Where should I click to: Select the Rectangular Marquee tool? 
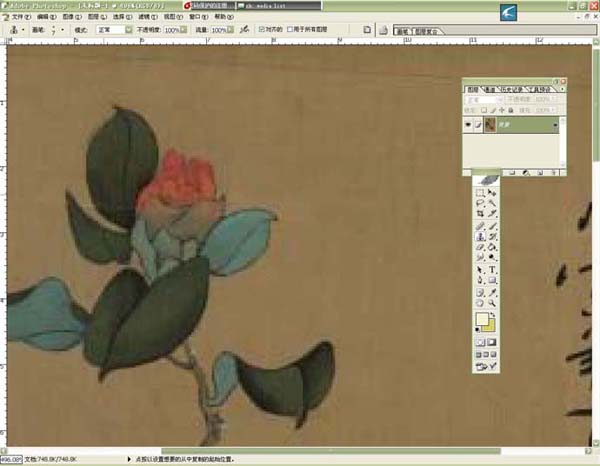480,192
